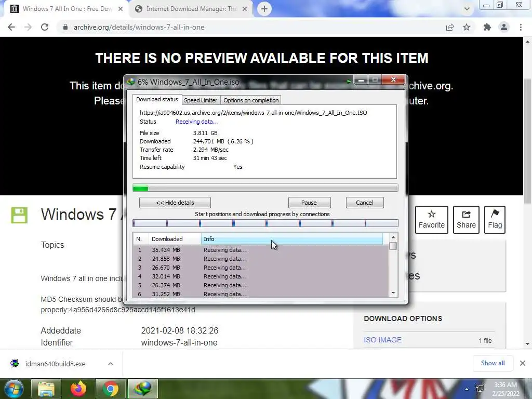
Task: Pause the ISO download
Action: (309, 203)
